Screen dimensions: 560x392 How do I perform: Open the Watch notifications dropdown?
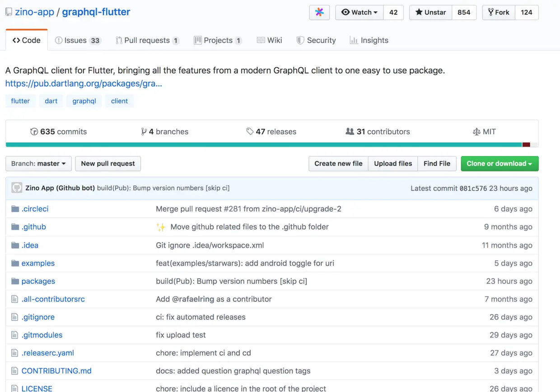[359, 12]
